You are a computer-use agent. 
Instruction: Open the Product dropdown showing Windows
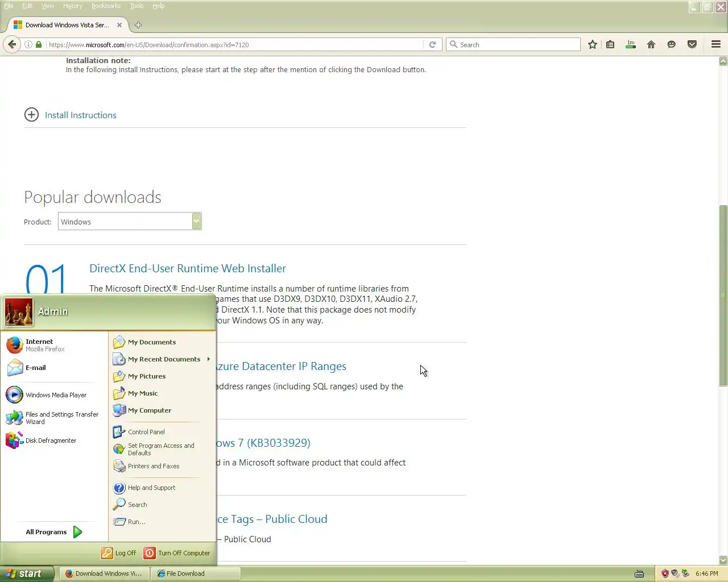[130, 222]
